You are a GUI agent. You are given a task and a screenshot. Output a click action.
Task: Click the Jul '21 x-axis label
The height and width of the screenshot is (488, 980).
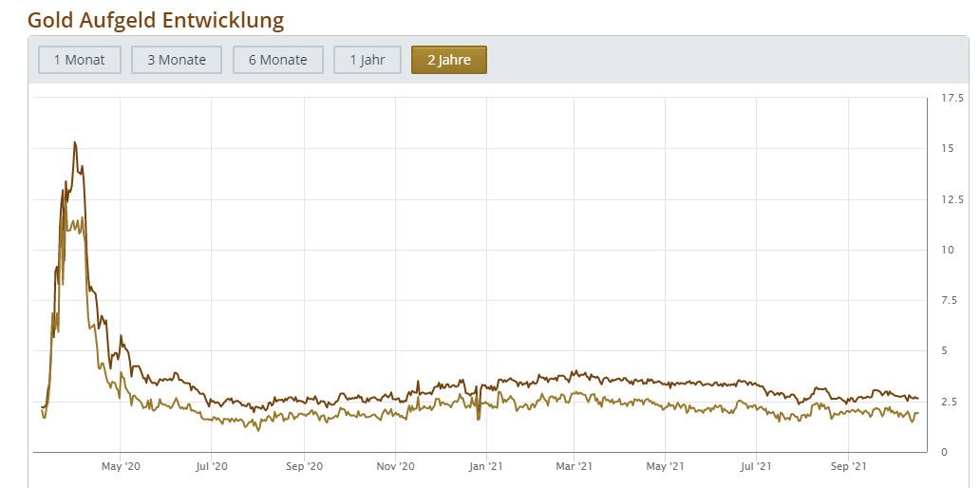[x=755, y=466]
